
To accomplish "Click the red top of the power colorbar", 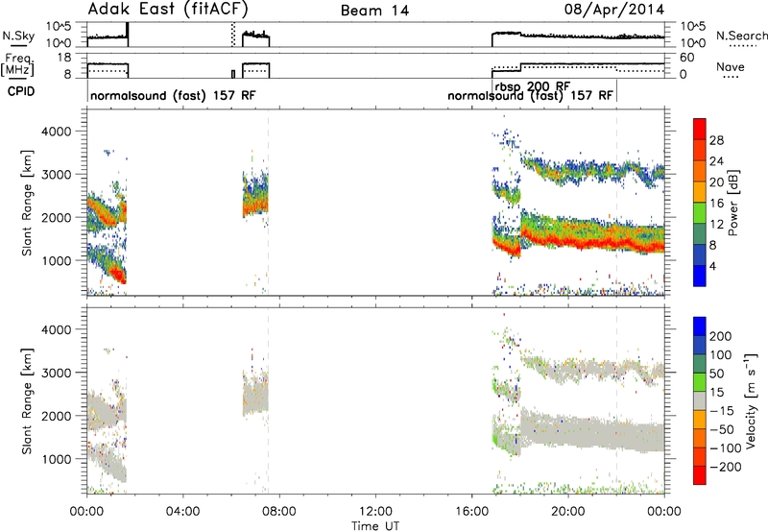I will click(700, 128).
